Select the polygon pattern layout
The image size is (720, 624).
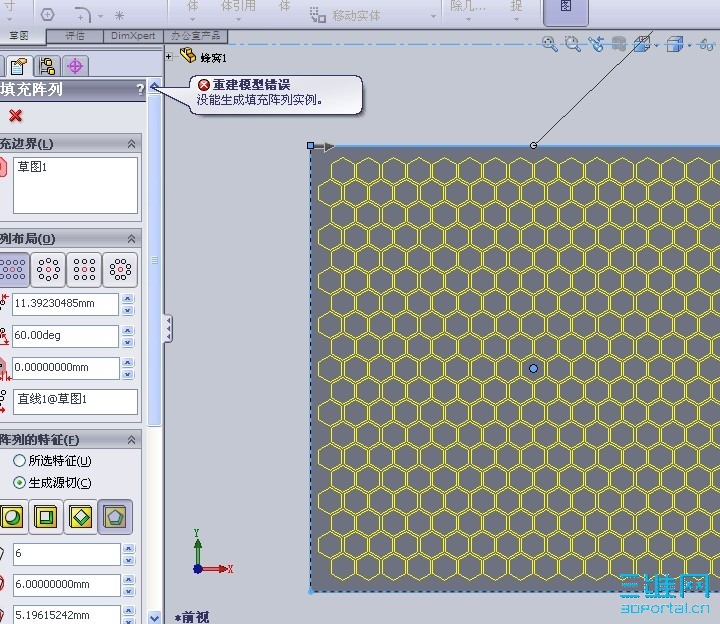120,270
